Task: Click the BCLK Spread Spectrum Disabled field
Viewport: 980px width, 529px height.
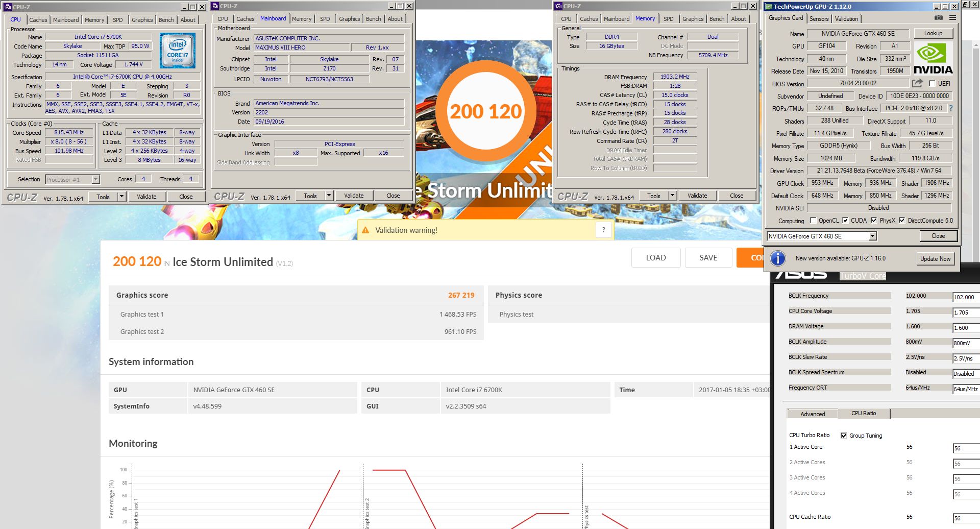Action: pyautogui.click(x=966, y=374)
